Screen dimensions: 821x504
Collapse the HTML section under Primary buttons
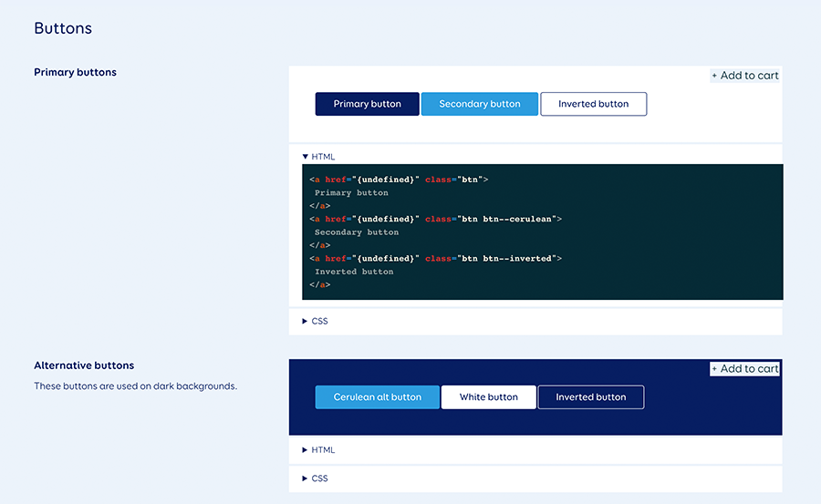coord(318,157)
